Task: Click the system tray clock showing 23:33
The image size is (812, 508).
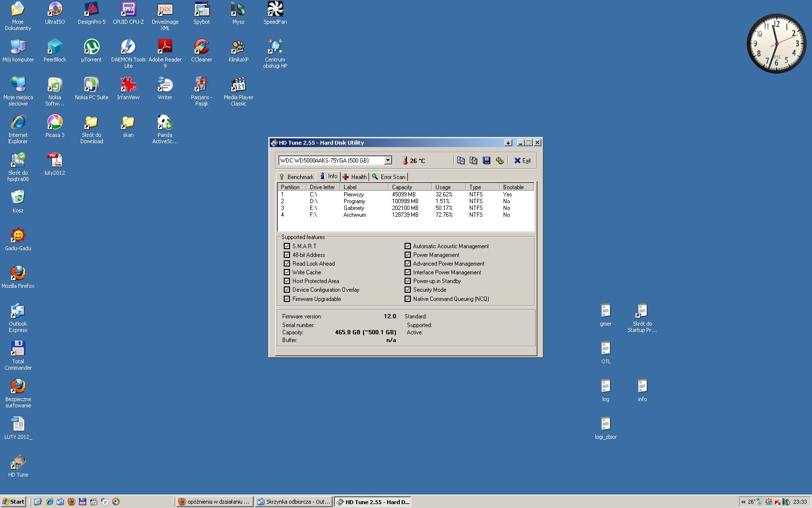Action: [x=799, y=502]
